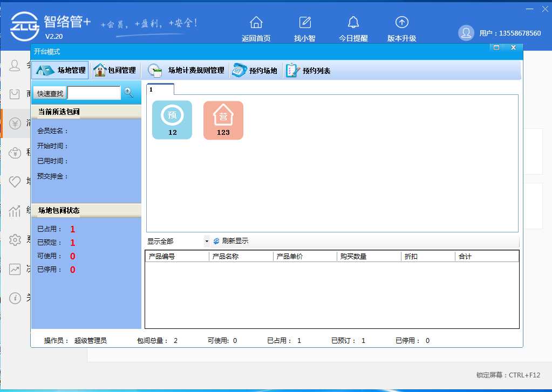Open 包间管理 in the toolbar
This screenshot has width=552, height=392.
coord(115,70)
